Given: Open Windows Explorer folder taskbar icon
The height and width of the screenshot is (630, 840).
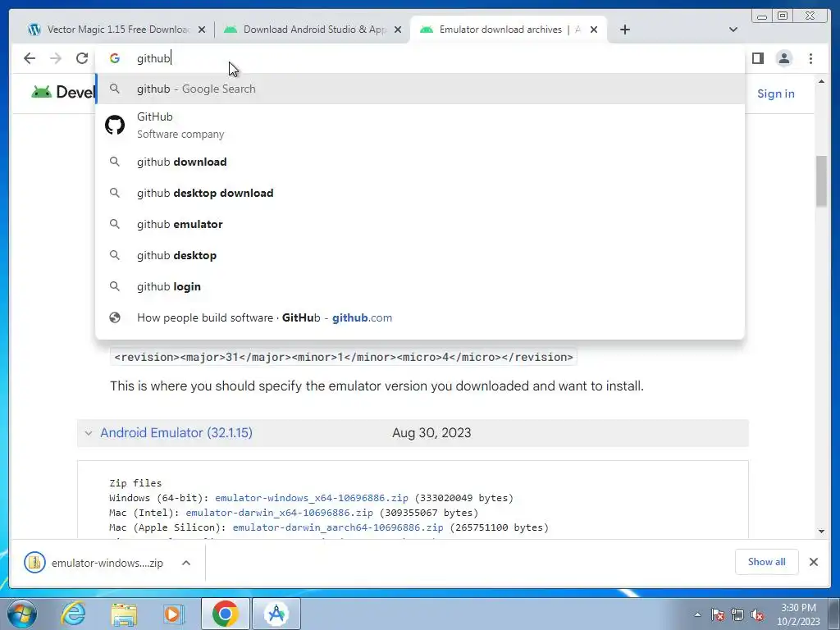Looking at the screenshot, I should pyautogui.click(x=124, y=614).
